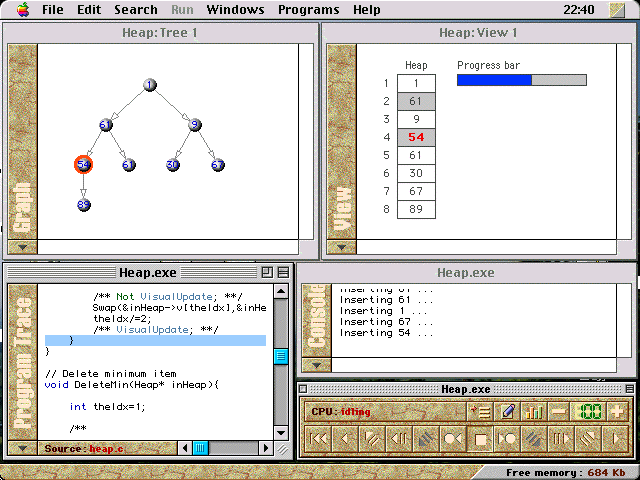Click the blue progress bar
Screen dimensions: 640x480
pos(495,80)
